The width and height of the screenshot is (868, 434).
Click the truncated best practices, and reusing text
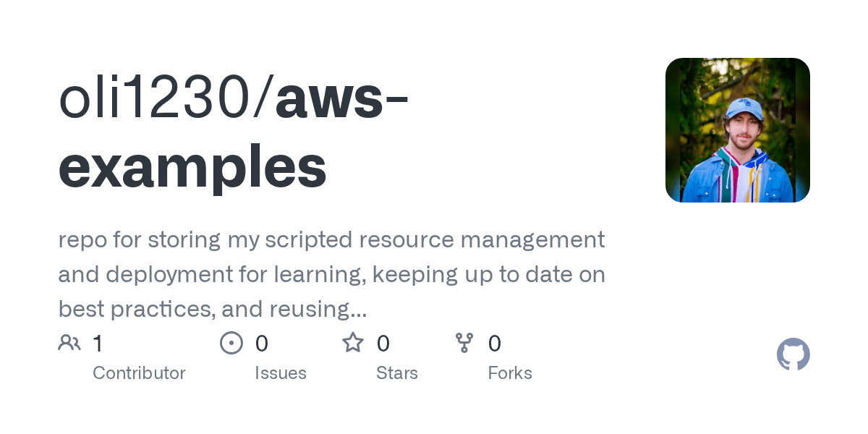point(213,309)
